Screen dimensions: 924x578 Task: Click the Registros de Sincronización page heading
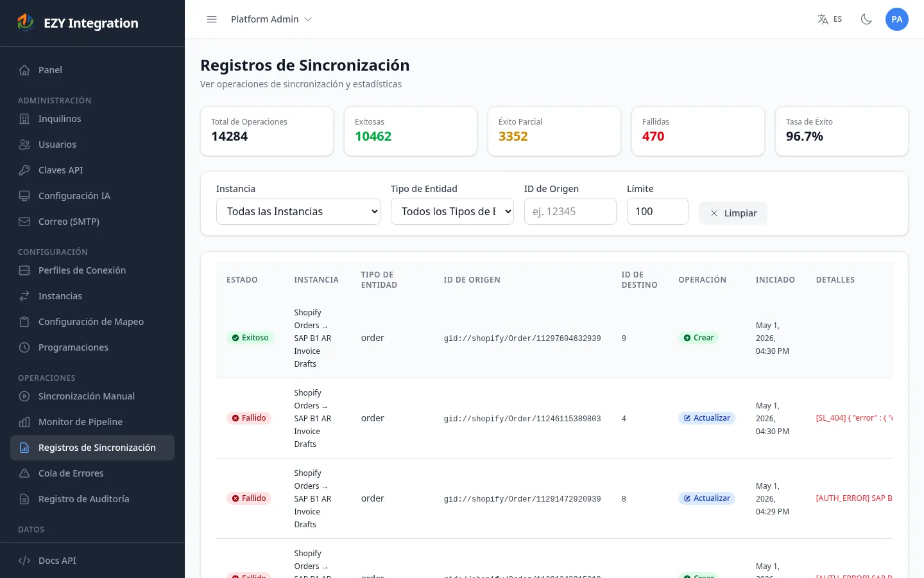coord(305,66)
